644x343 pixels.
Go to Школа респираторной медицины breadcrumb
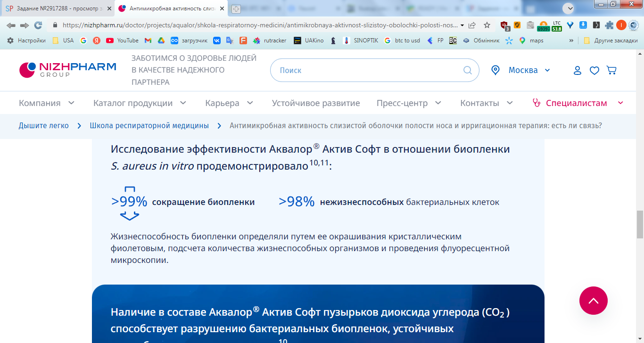[x=149, y=126]
